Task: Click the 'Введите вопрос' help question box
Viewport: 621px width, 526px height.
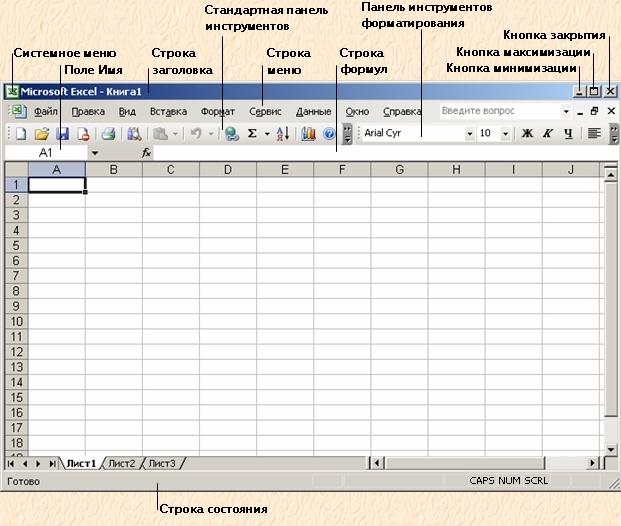Action: coord(500,111)
